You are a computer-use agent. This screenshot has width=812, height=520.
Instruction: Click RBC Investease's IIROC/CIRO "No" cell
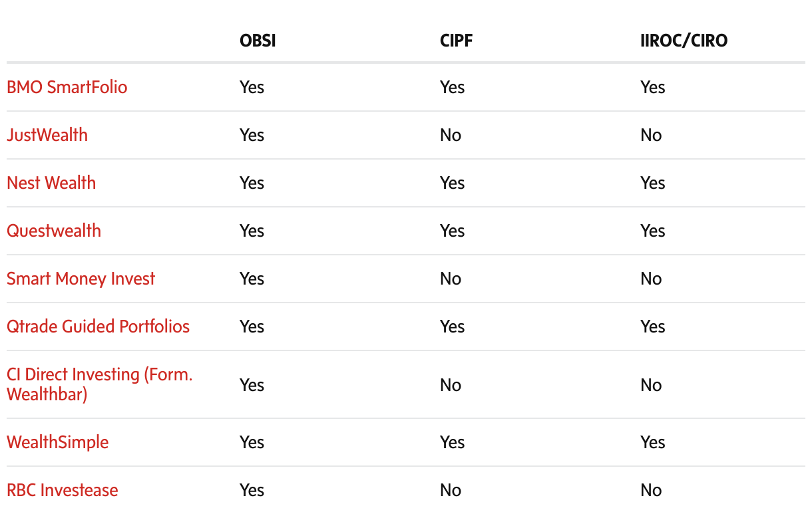pos(651,490)
